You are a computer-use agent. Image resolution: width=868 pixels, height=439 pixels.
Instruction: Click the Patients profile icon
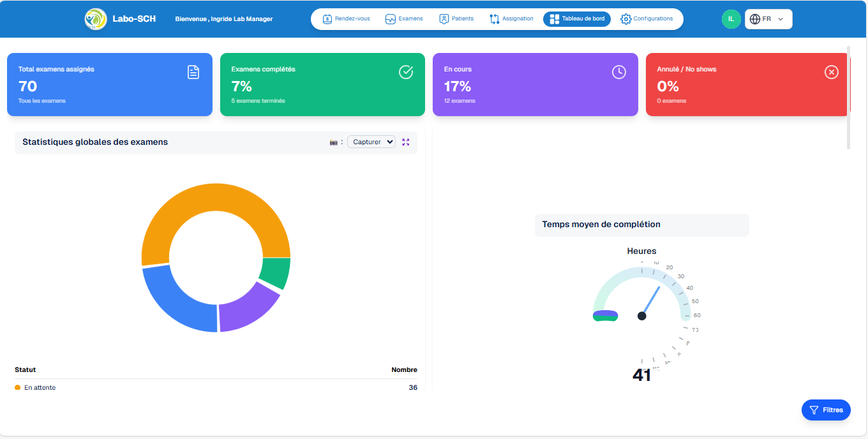point(444,19)
